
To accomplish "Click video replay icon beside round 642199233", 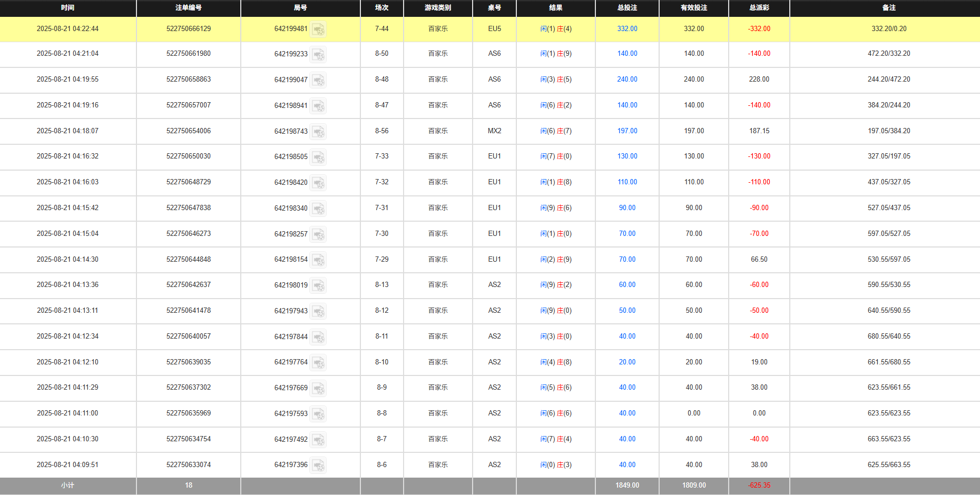I will click(318, 54).
